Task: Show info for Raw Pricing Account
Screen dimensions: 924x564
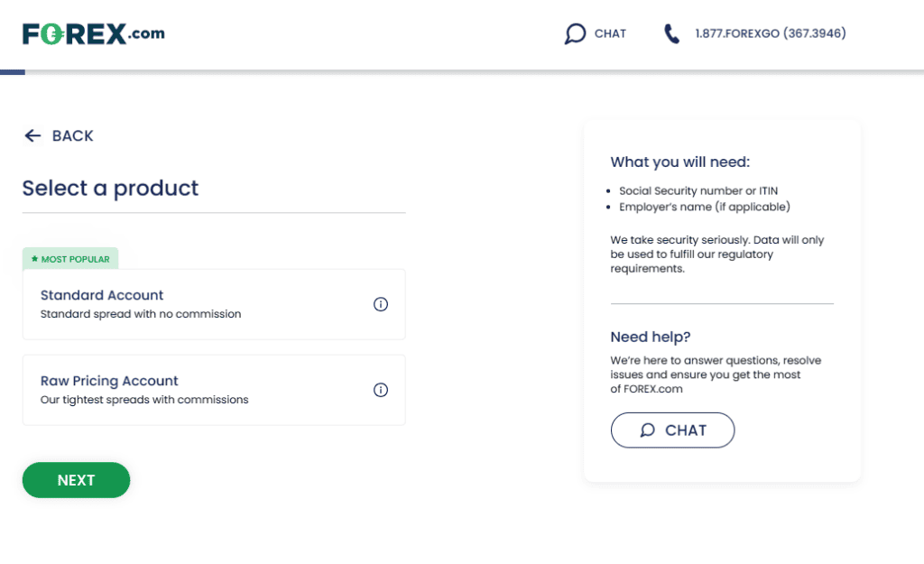Action: [x=381, y=390]
